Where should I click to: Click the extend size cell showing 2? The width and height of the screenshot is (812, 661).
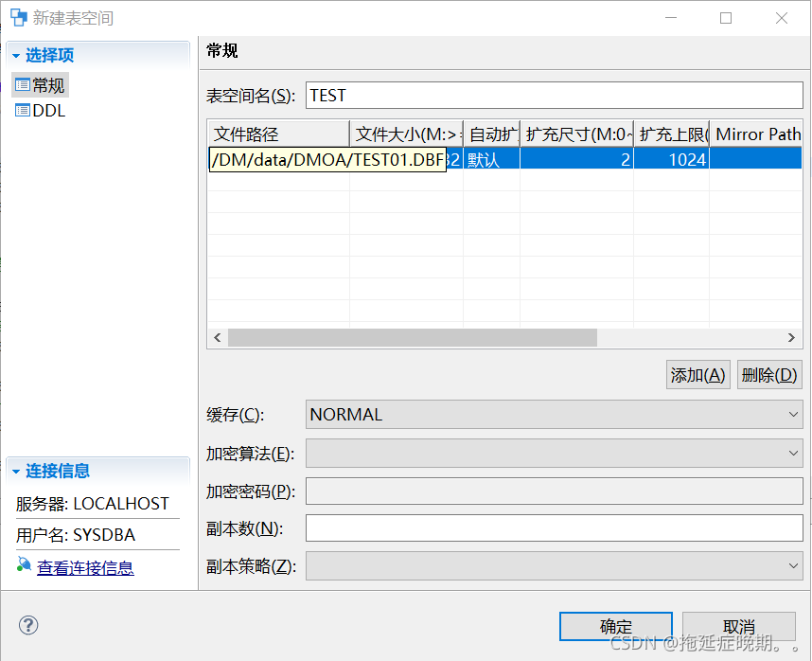(577, 159)
